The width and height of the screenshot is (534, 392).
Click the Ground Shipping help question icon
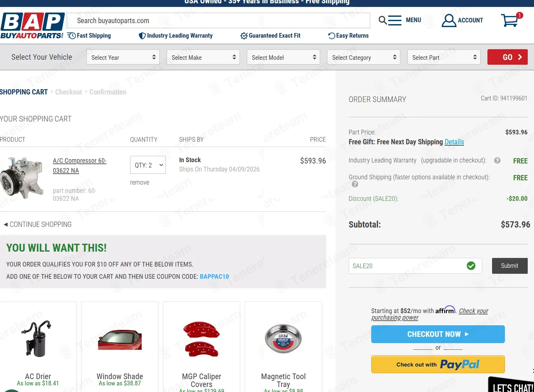pyautogui.click(x=355, y=184)
